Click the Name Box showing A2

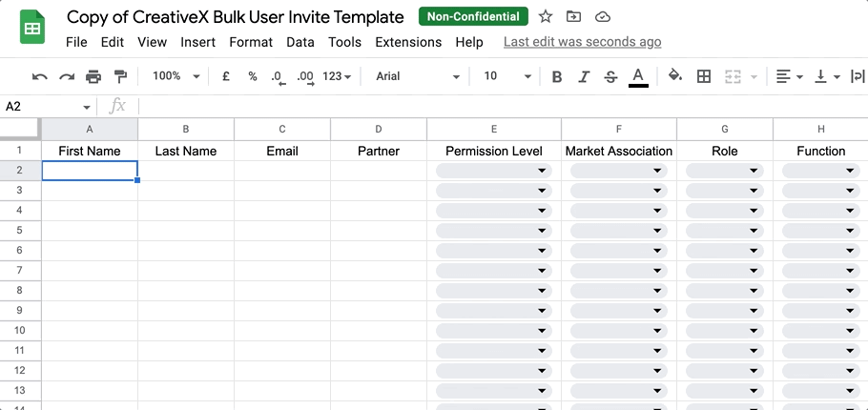(48, 106)
